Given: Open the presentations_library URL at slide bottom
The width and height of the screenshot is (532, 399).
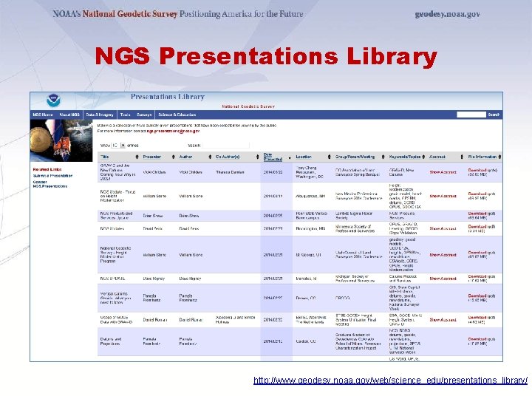Looking at the screenshot, I should click(391, 381).
